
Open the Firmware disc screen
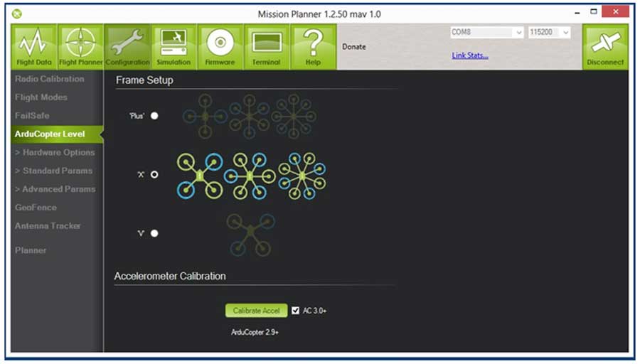[x=220, y=46]
